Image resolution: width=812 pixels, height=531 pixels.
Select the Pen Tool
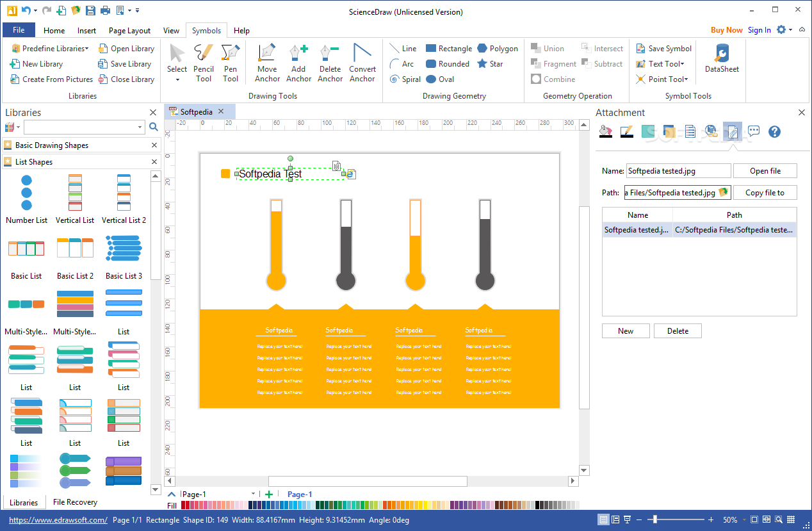(x=231, y=63)
